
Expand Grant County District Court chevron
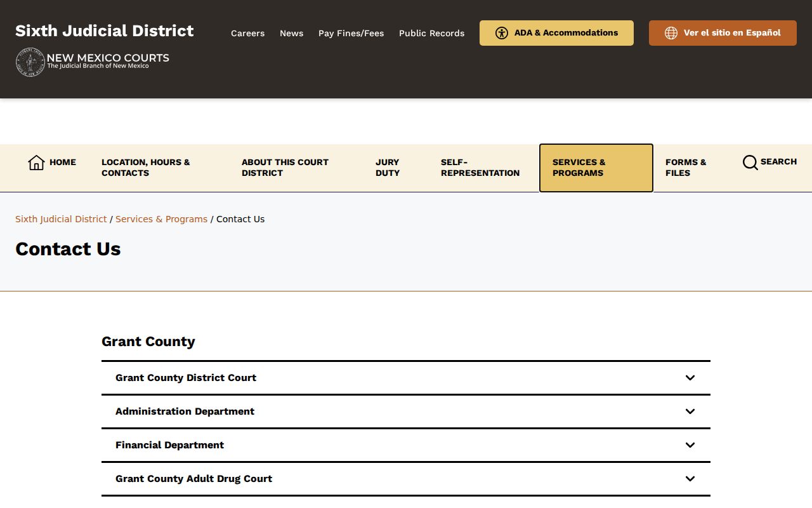click(x=690, y=378)
